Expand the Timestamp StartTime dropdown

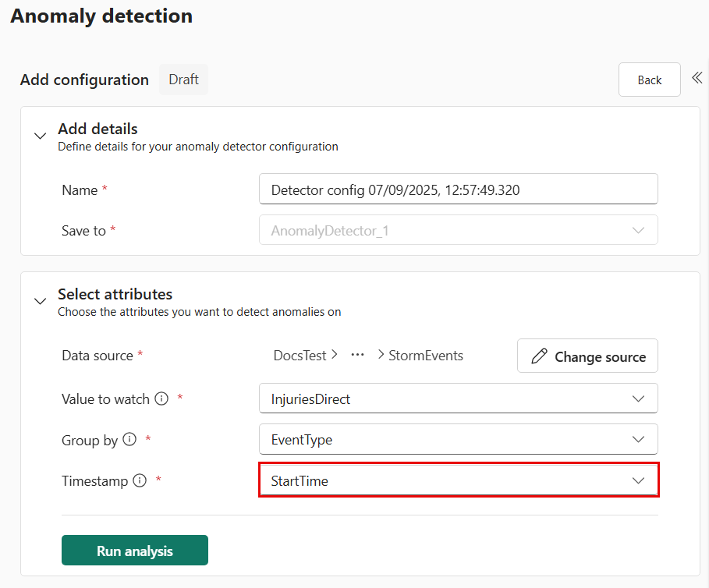click(x=638, y=481)
